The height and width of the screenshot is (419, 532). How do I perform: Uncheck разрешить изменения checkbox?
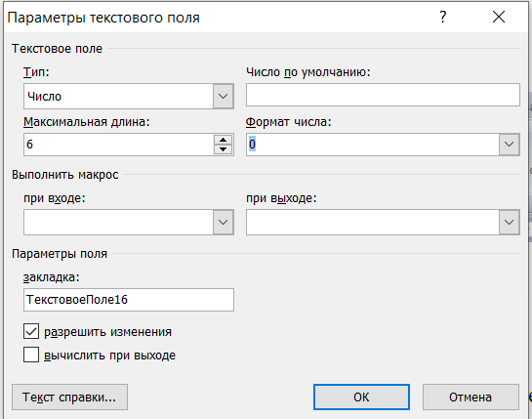pos(31,331)
